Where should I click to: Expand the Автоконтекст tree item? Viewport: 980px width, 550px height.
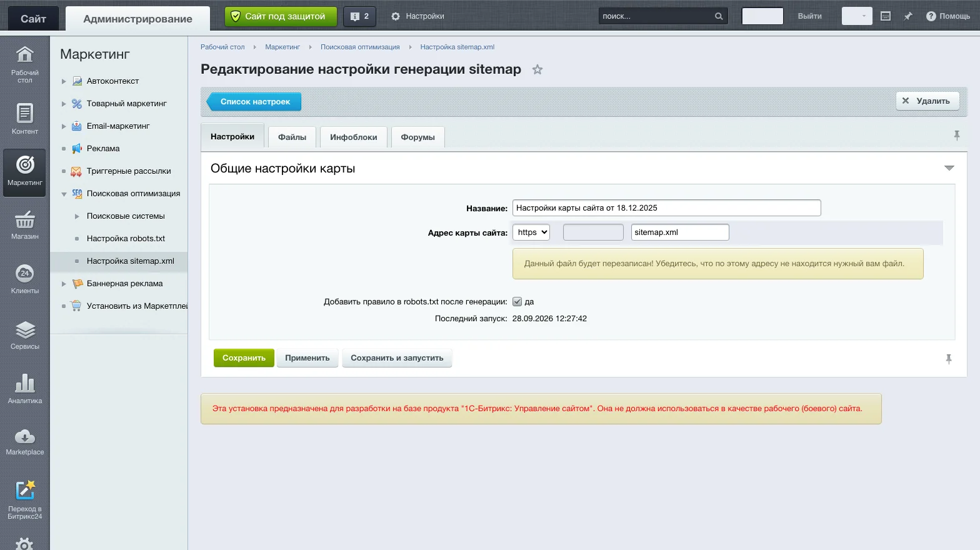64,81
